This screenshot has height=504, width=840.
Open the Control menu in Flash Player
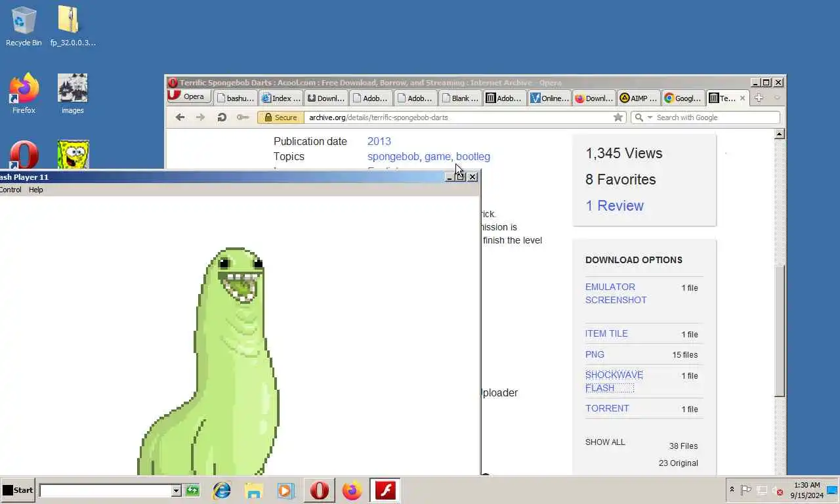(x=10, y=190)
